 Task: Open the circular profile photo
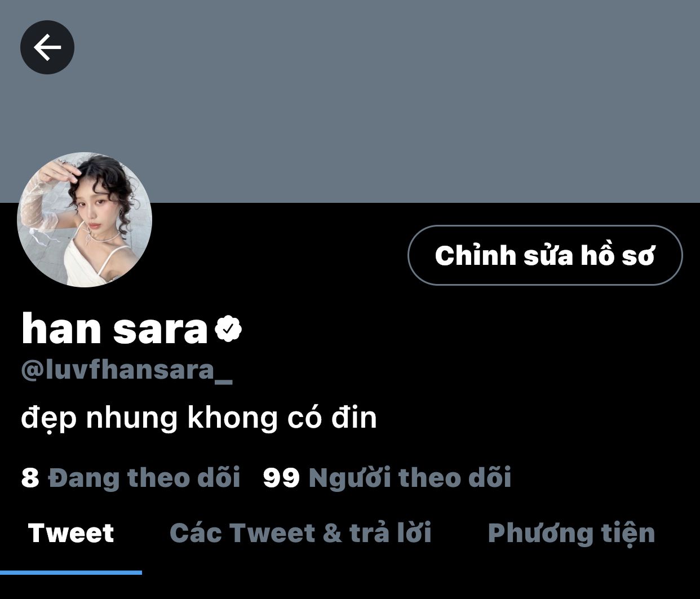[85, 220]
